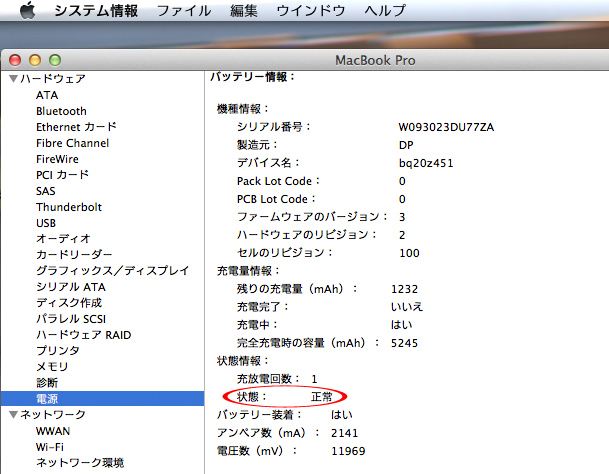Select the highlighted 電源 item

103,399
